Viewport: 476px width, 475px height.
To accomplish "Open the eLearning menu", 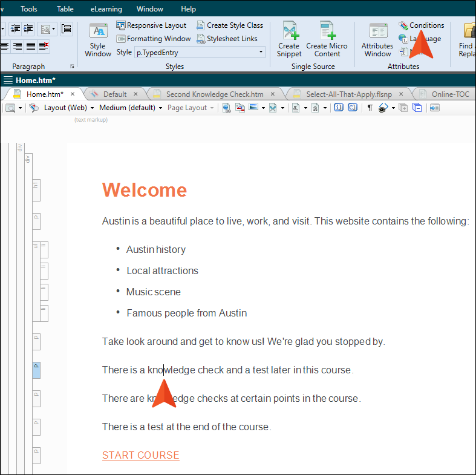I will 106,9.
